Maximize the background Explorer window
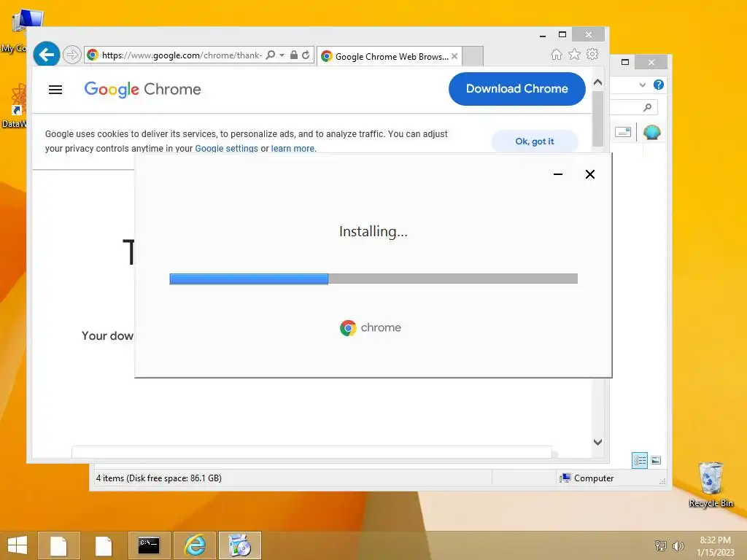The height and width of the screenshot is (560, 747). (625, 62)
